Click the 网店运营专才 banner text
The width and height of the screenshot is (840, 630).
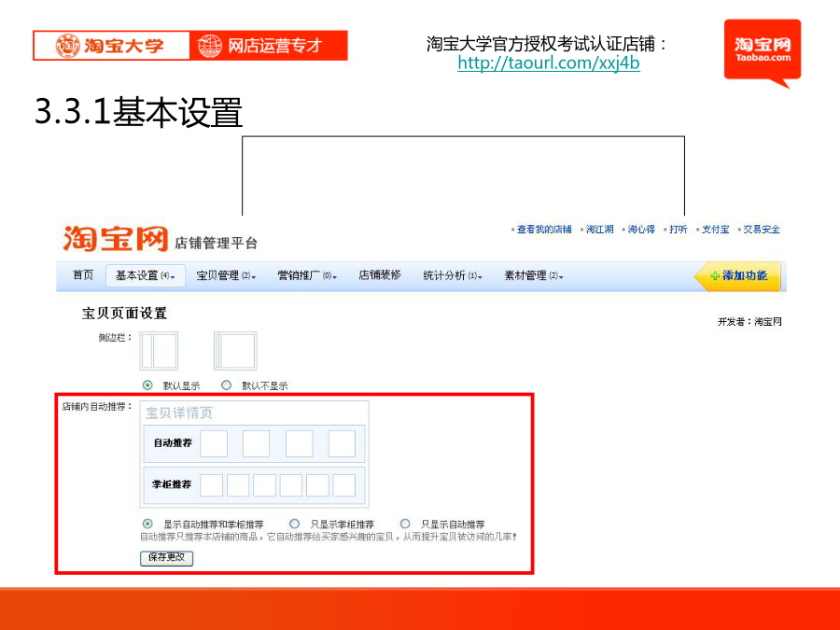tap(274, 46)
